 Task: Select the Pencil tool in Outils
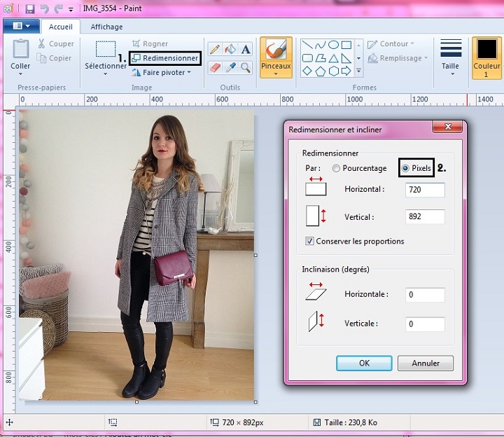coord(215,49)
